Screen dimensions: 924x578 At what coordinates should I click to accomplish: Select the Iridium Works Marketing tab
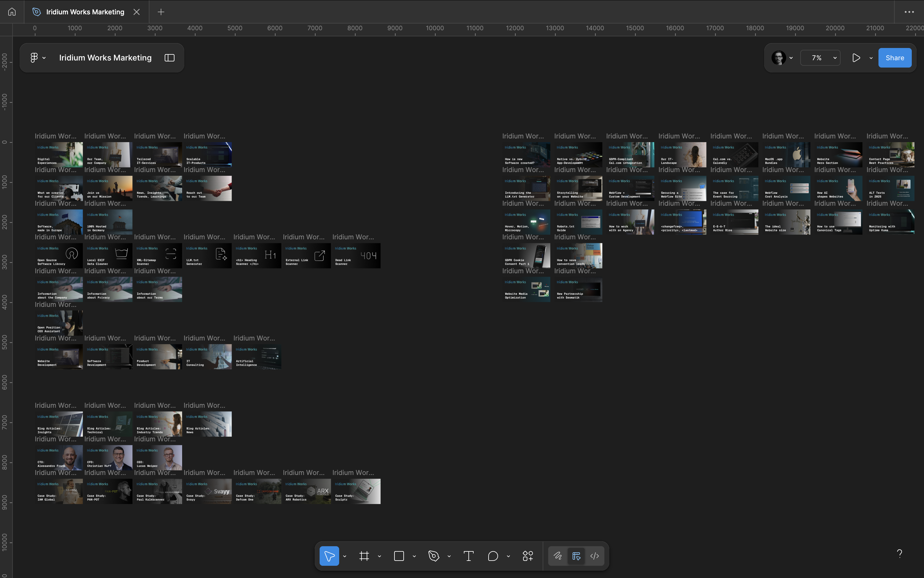pyautogui.click(x=85, y=12)
